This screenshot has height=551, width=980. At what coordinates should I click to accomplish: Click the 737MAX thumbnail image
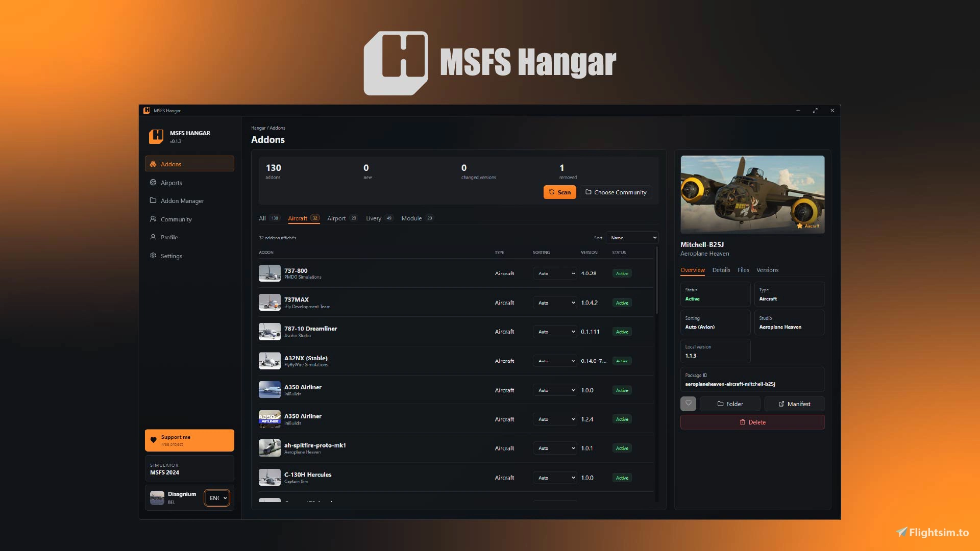(269, 303)
